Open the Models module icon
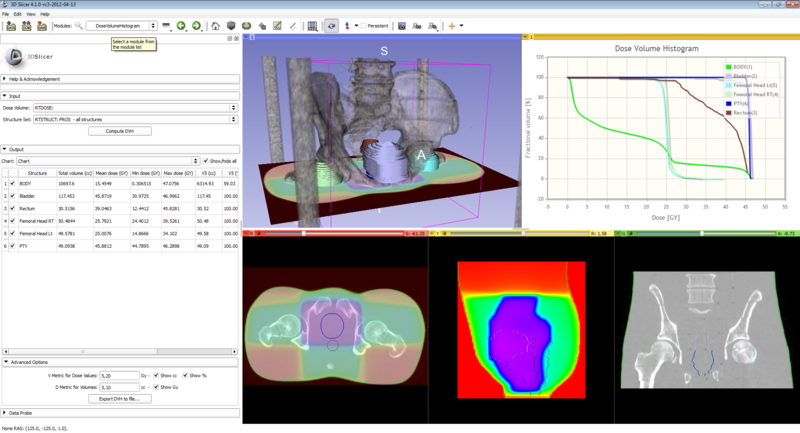800x433 pixels. pyautogui.click(x=246, y=26)
